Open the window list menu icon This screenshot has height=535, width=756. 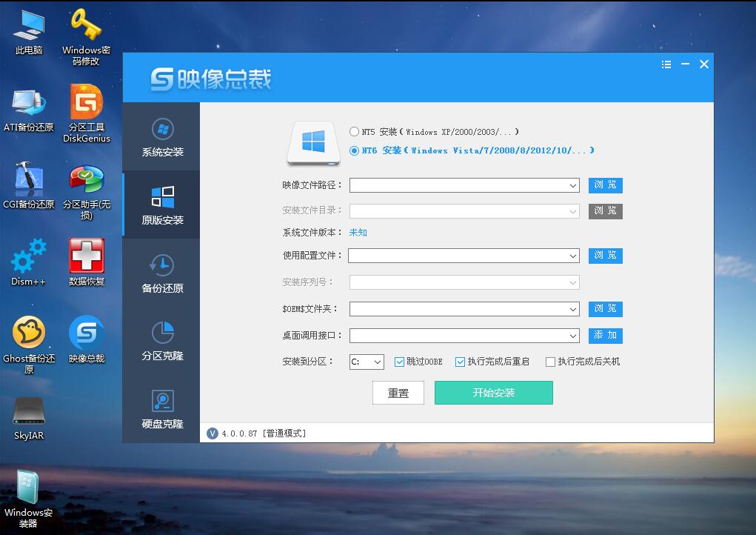pos(666,64)
